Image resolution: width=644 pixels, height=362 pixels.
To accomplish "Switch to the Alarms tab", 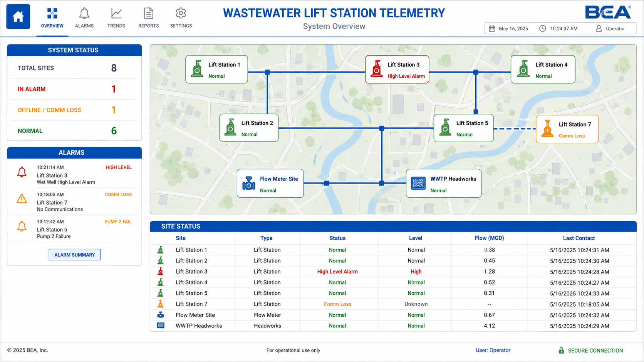I will tap(84, 18).
